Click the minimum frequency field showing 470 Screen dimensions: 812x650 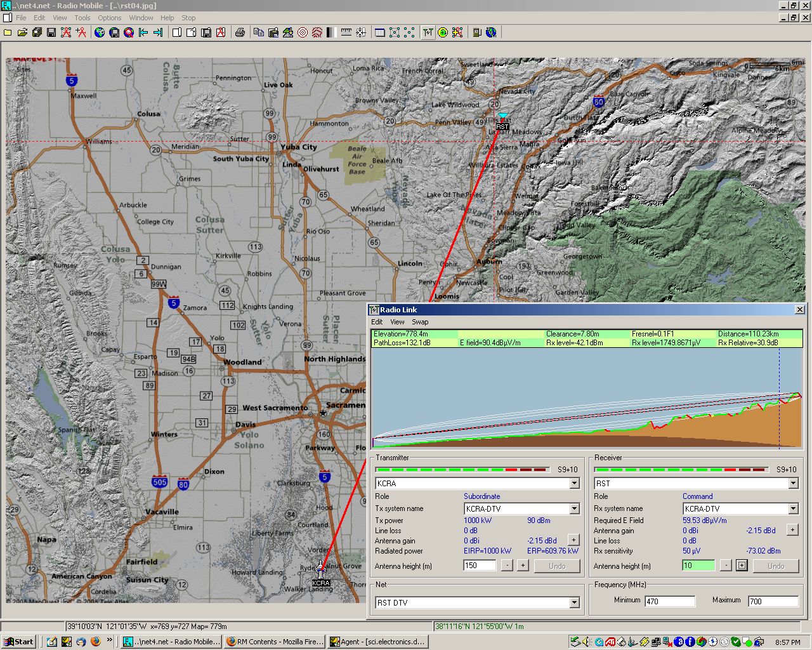(x=669, y=601)
